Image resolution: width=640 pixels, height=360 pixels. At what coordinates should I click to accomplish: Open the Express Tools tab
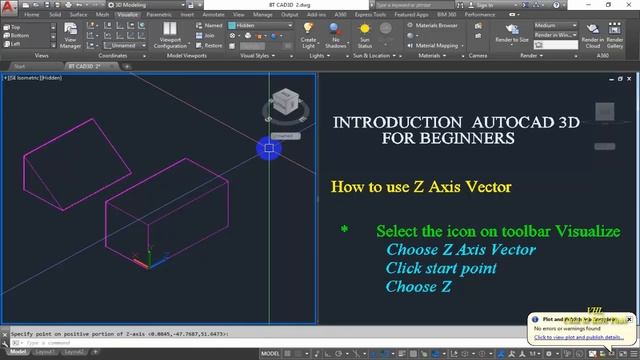(x=370, y=15)
